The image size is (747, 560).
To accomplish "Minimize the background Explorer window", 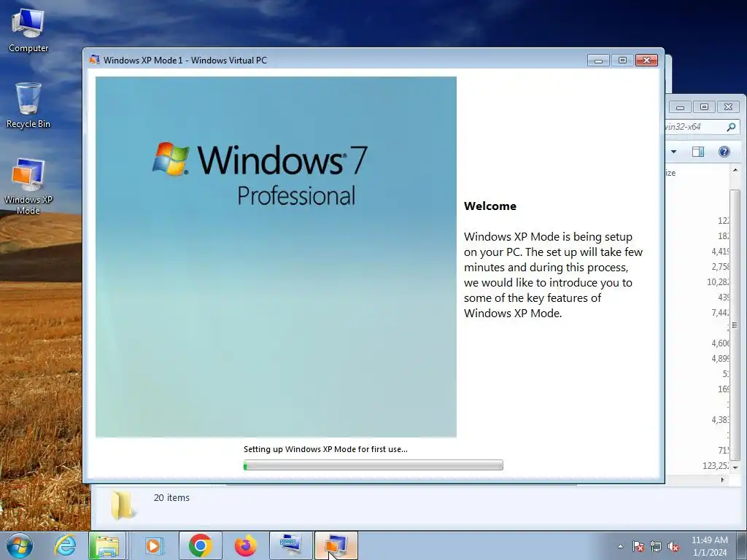I will click(x=681, y=107).
